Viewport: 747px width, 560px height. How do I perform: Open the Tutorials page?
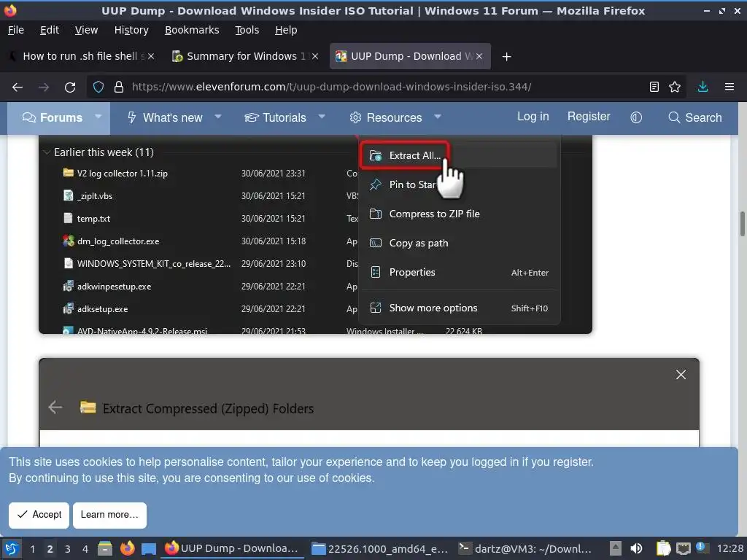(x=275, y=117)
